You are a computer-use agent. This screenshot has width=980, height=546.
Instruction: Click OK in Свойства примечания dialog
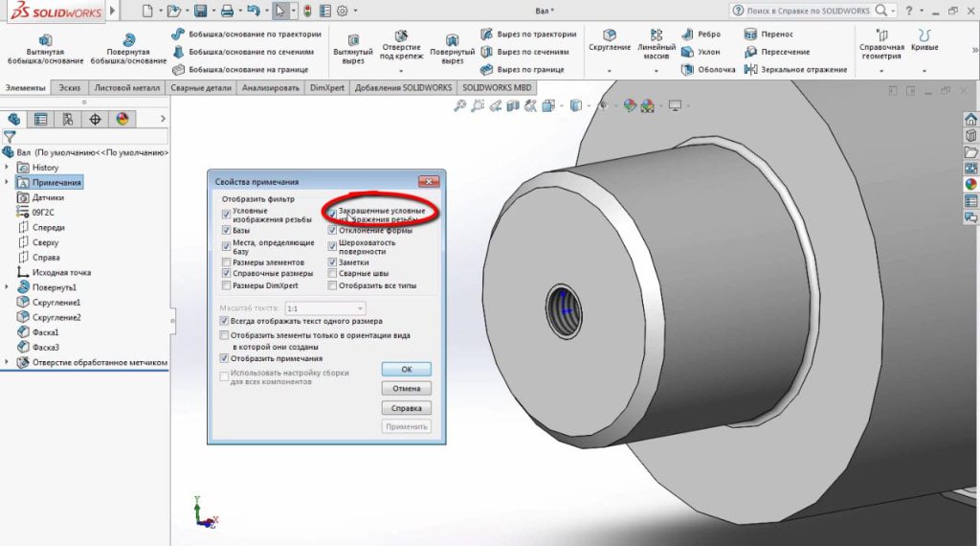(406, 369)
